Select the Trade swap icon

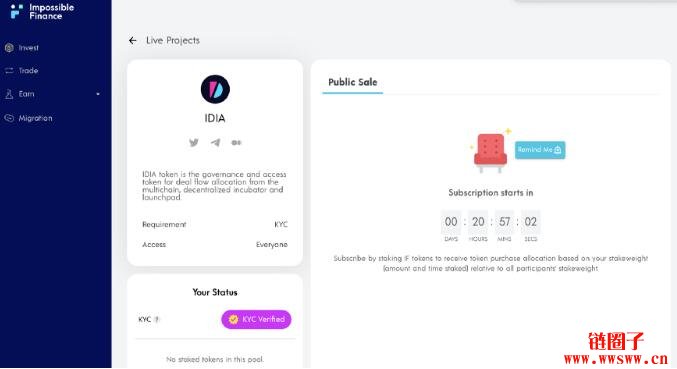9,70
